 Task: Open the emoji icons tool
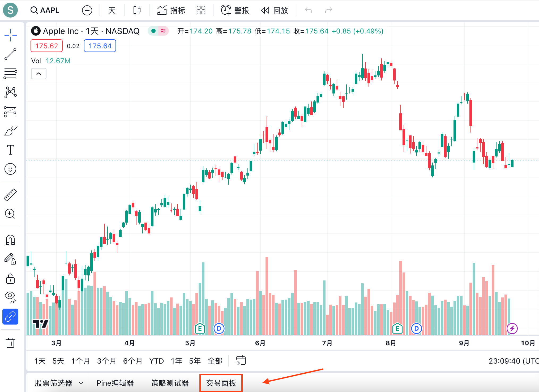[x=10, y=169]
